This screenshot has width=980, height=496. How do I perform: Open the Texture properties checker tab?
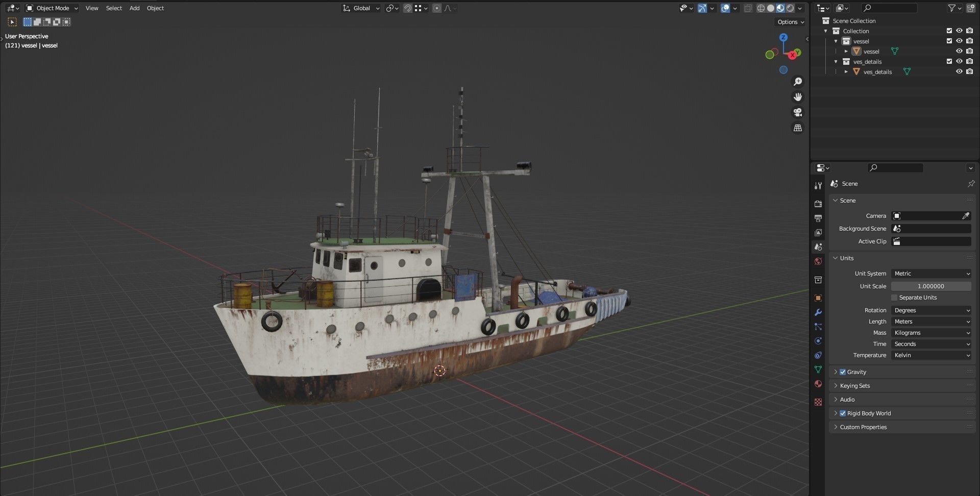(x=818, y=402)
